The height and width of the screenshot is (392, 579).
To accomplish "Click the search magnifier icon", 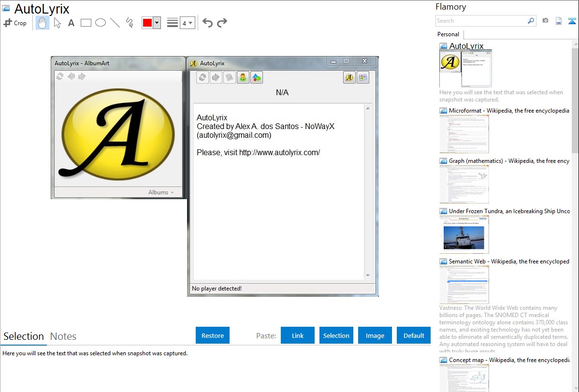I will tap(531, 21).
